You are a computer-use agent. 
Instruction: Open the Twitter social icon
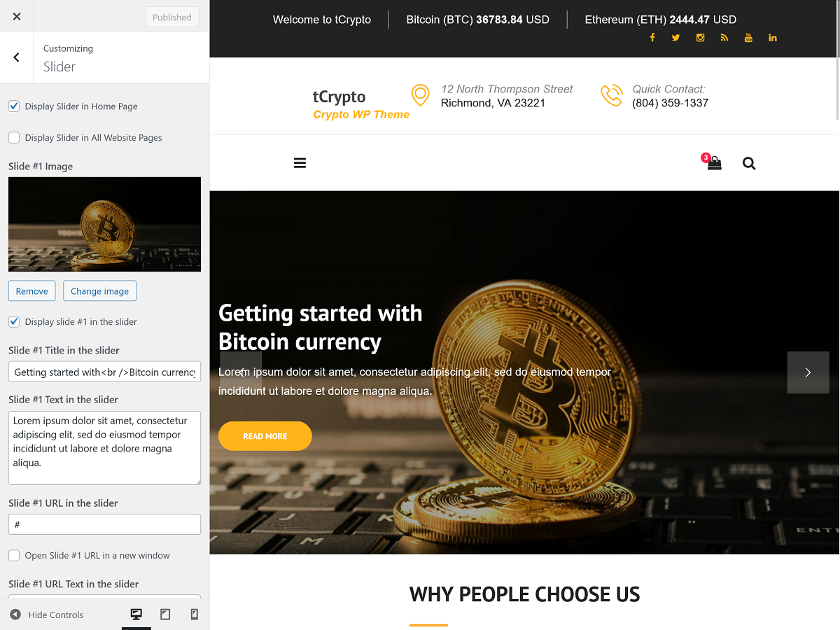(675, 38)
